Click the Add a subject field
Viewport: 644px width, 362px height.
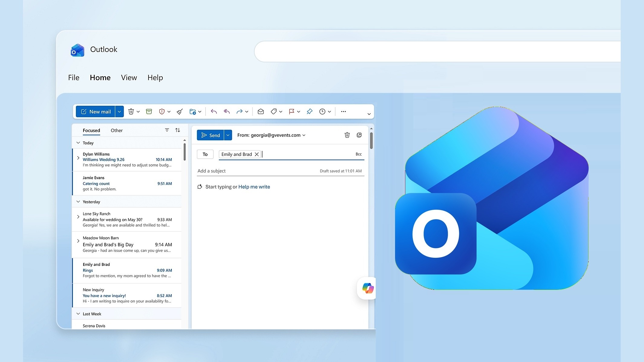[258, 171]
